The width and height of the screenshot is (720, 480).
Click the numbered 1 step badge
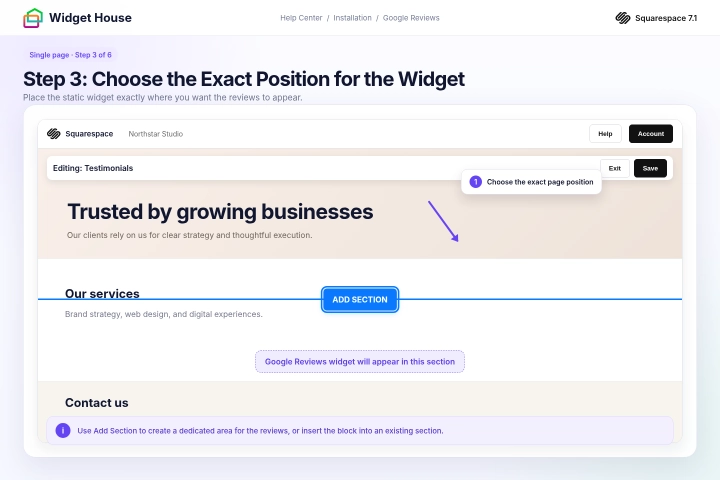[x=476, y=182]
